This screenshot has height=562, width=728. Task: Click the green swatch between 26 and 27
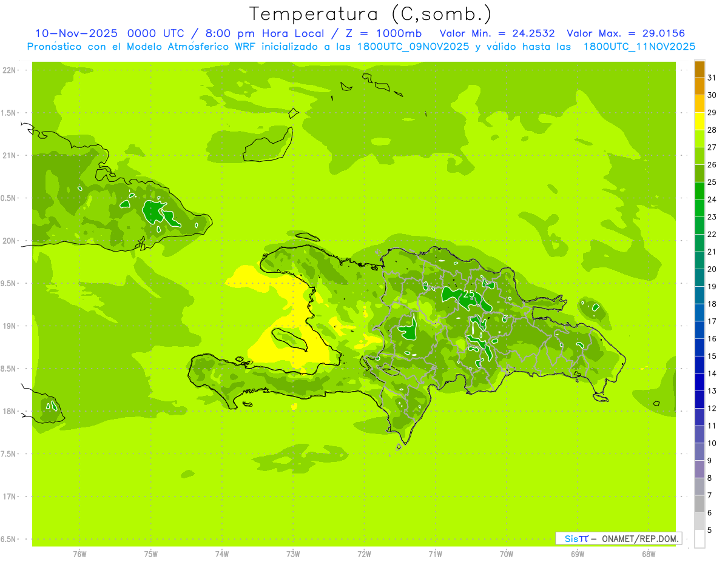(699, 156)
